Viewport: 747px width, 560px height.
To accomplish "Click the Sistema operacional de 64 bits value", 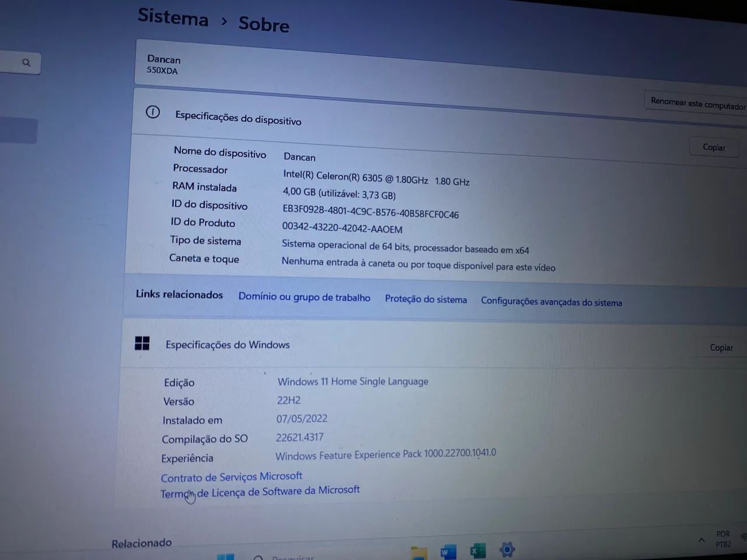I will pos(405,247).
